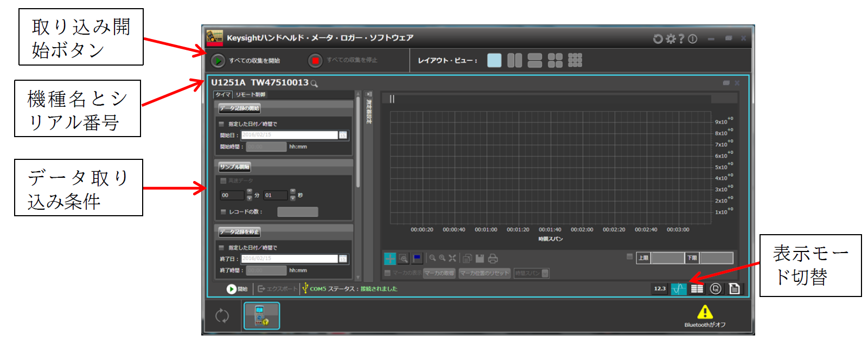This screenshot has height=342, width=868.
Task: Open the 時間スパン dropdown
Action: [532, 273]
